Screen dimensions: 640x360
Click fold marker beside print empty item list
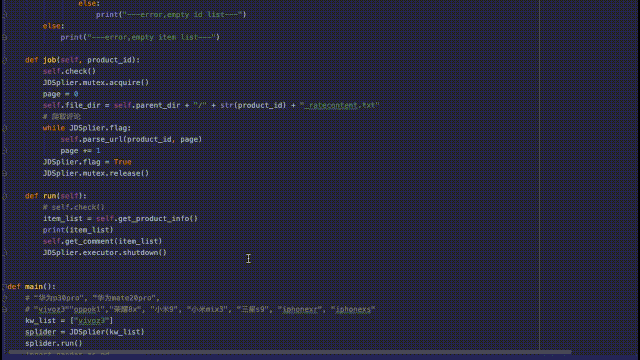pos(4,37)
